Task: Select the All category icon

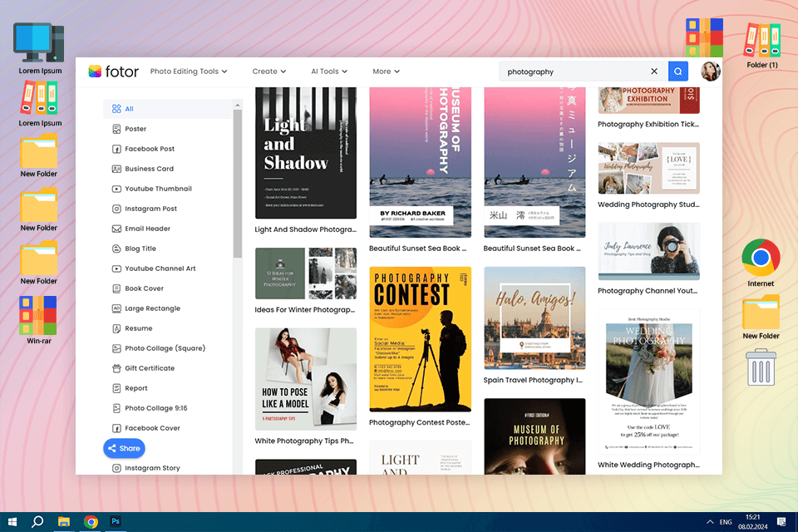Action: pos(116,109)
